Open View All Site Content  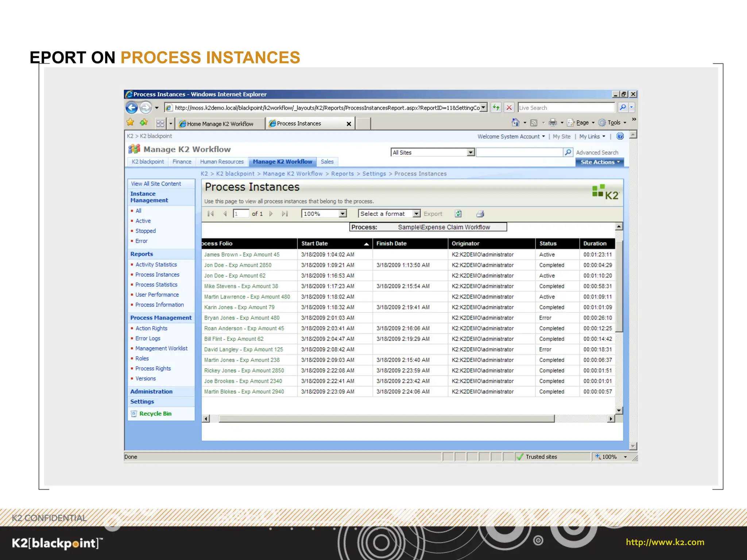pyautogui.click(x=156, y=184)
